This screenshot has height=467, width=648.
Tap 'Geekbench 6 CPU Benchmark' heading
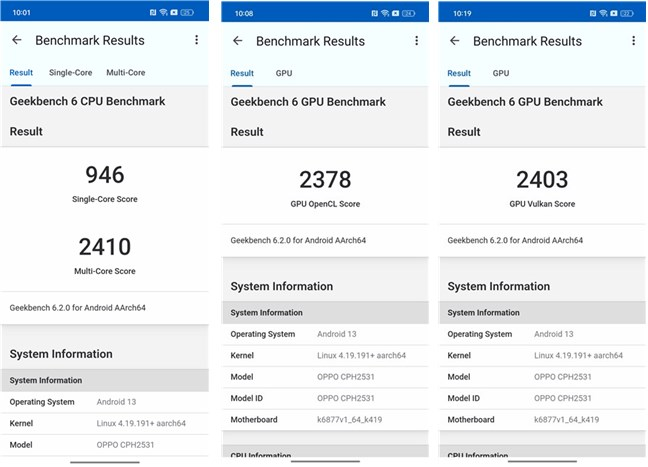87,101
